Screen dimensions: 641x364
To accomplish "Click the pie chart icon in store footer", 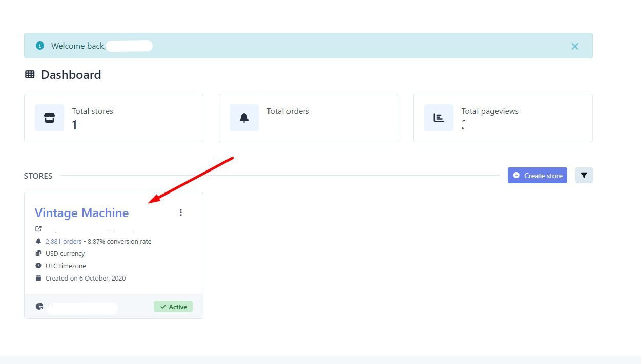I will tap(39, 306).
